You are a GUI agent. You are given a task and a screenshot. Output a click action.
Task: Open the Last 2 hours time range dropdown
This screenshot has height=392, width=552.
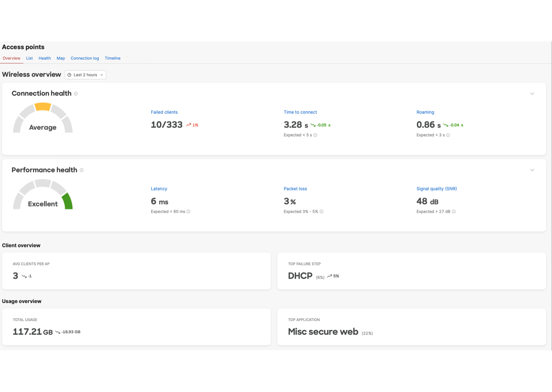point(85,75)
